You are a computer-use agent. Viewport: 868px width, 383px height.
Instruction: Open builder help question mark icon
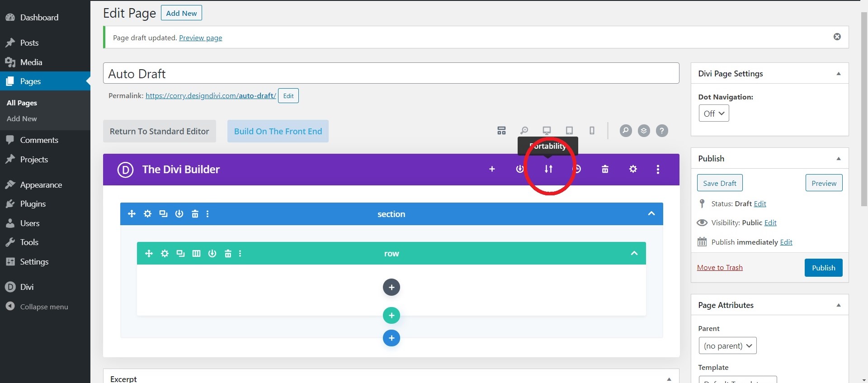click(662, 131)
